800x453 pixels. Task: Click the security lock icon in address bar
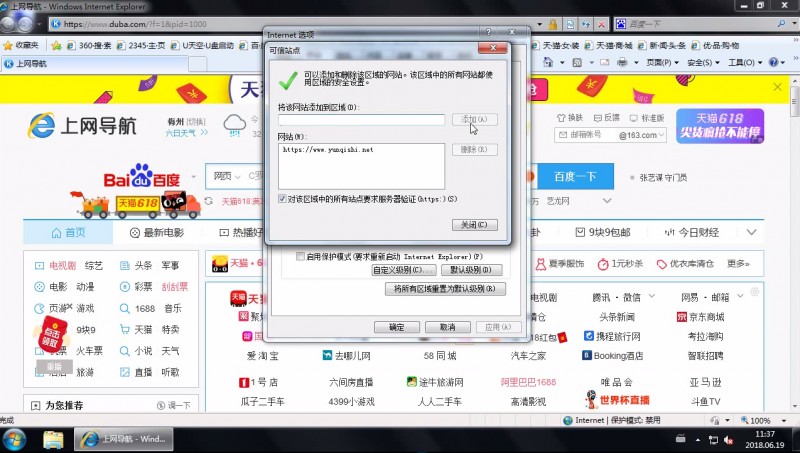point(553,24)
